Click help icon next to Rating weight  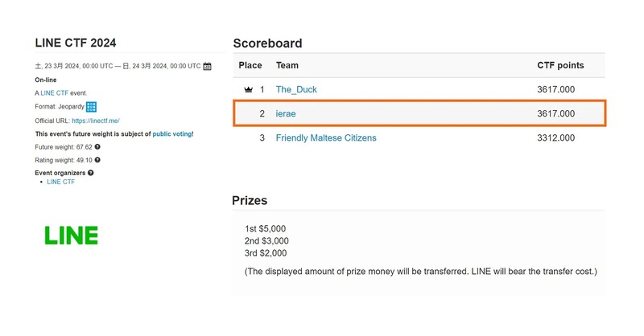tap(97, 160)
